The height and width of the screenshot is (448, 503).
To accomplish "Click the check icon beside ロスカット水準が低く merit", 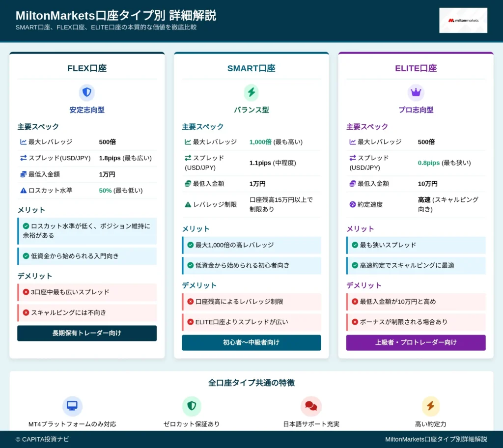I will (x=26, y=226).
